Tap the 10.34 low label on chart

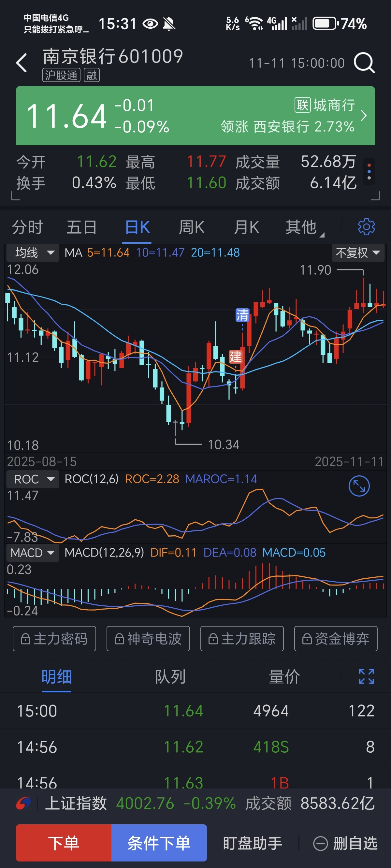coord(224,445)
